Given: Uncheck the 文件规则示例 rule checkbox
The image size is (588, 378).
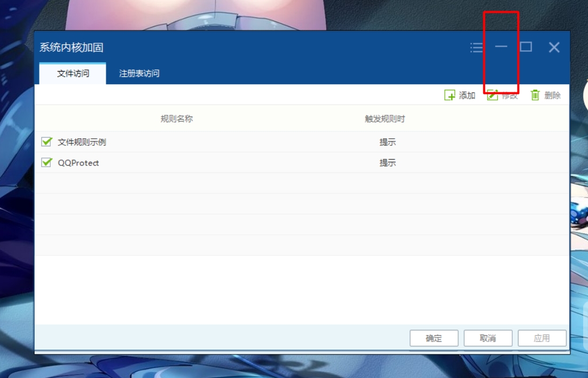Looking at the screenshot, I should pyautogui.click(x=46, y=141).
